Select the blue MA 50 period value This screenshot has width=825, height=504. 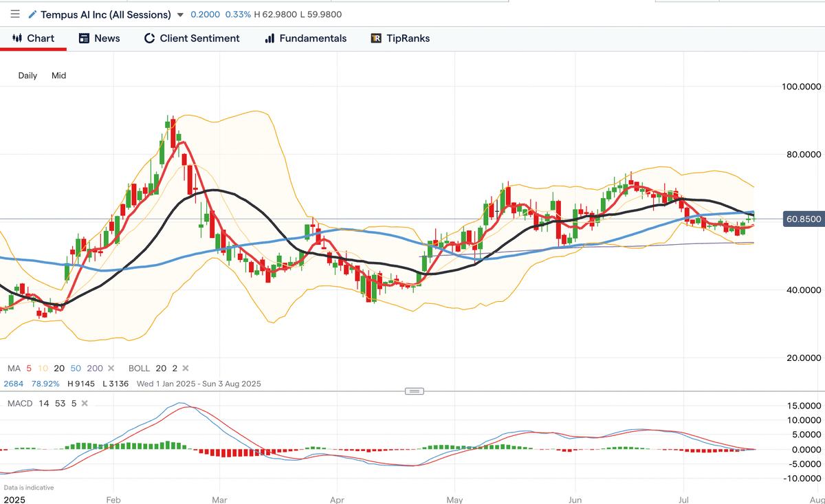[76, 369]
